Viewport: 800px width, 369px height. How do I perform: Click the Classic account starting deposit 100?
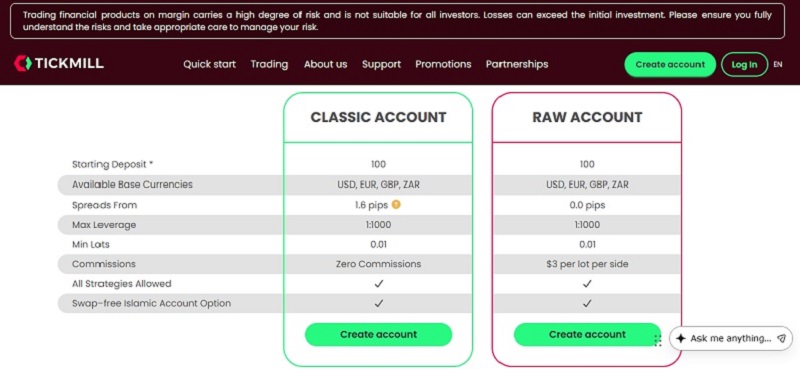(379, 164)
